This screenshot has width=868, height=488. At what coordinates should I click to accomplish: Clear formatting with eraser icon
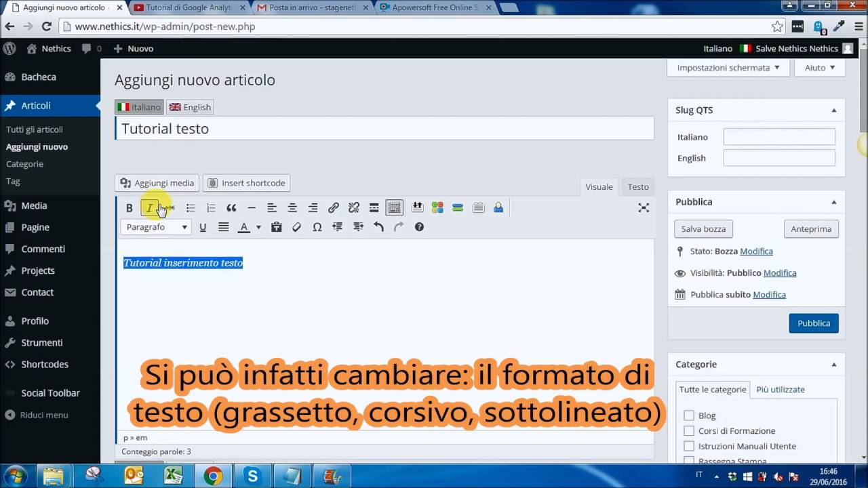[296, 227]
